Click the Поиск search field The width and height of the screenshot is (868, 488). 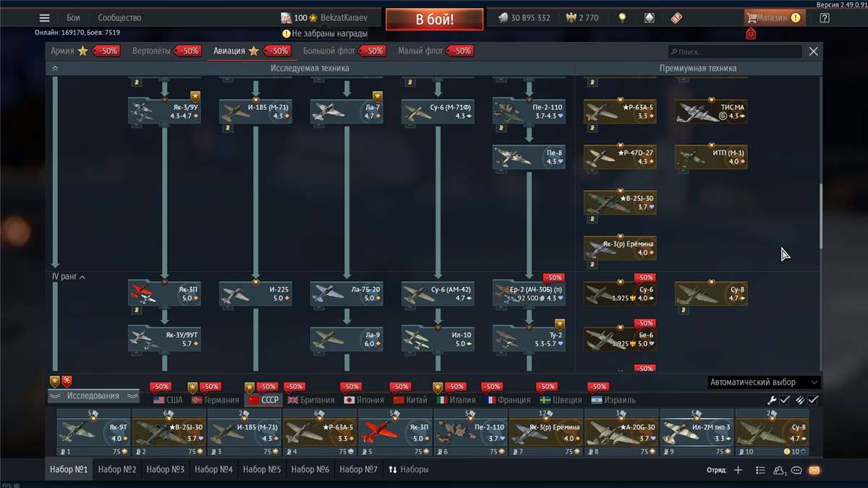[734, 52]
